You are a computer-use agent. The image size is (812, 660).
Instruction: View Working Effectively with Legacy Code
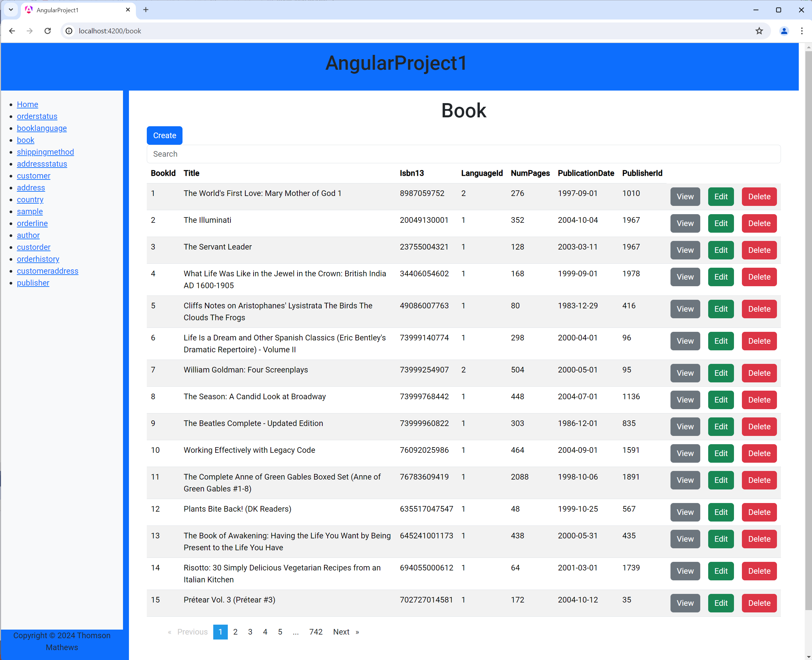coord(685,453)
